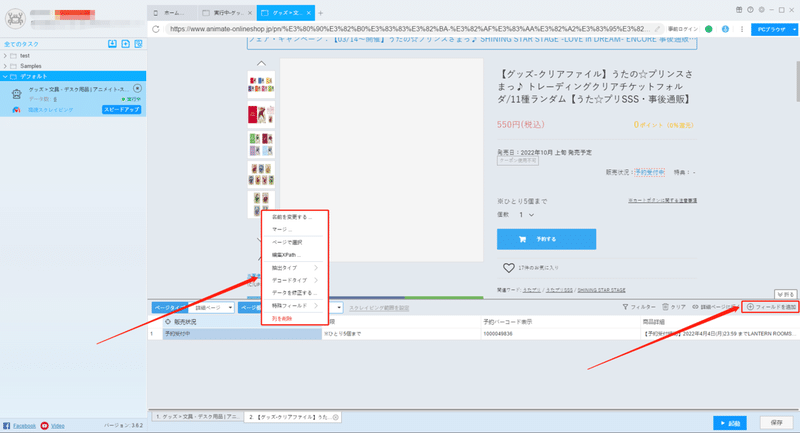Click the third product thumbnail
Image resolution: width=800 pixels, height=433 pixels.
pyautogui.click(x=261, y=144)
